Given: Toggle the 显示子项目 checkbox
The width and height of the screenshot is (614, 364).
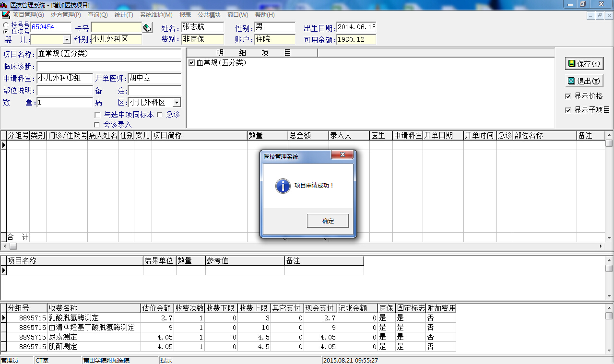Looking at the screenshot, I should tap(568, 110).
